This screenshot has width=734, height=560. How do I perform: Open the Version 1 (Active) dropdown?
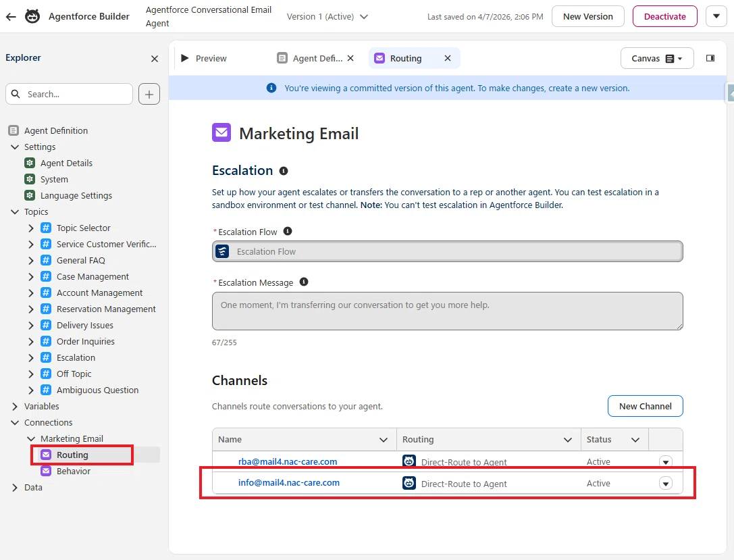click(327, 16)
